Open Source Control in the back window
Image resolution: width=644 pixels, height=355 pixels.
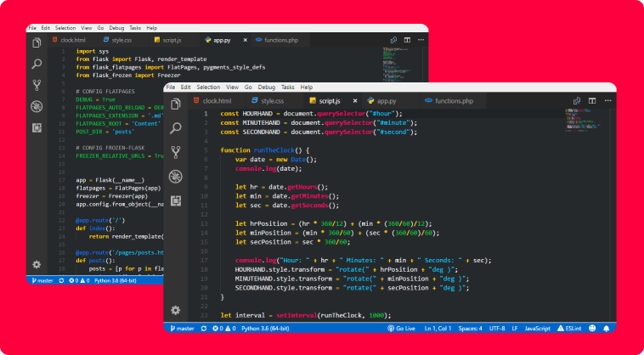37,85
